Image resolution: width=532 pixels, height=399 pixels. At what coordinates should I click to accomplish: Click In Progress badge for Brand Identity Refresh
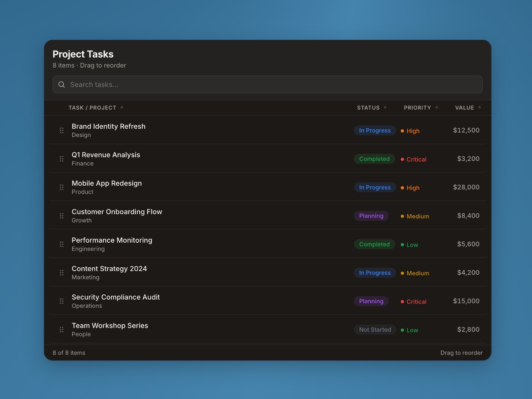pyautogui.click(x=375, y=130)
